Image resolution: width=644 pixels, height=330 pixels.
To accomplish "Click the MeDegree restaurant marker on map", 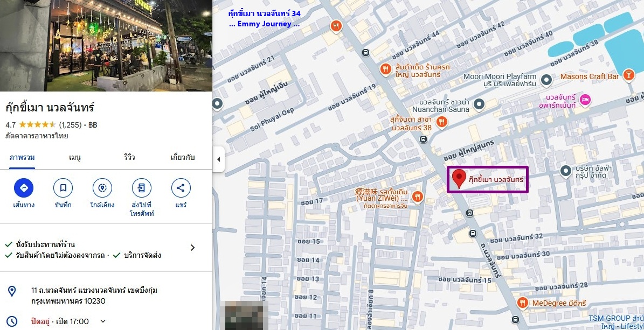I will click(x=523, y=303).
